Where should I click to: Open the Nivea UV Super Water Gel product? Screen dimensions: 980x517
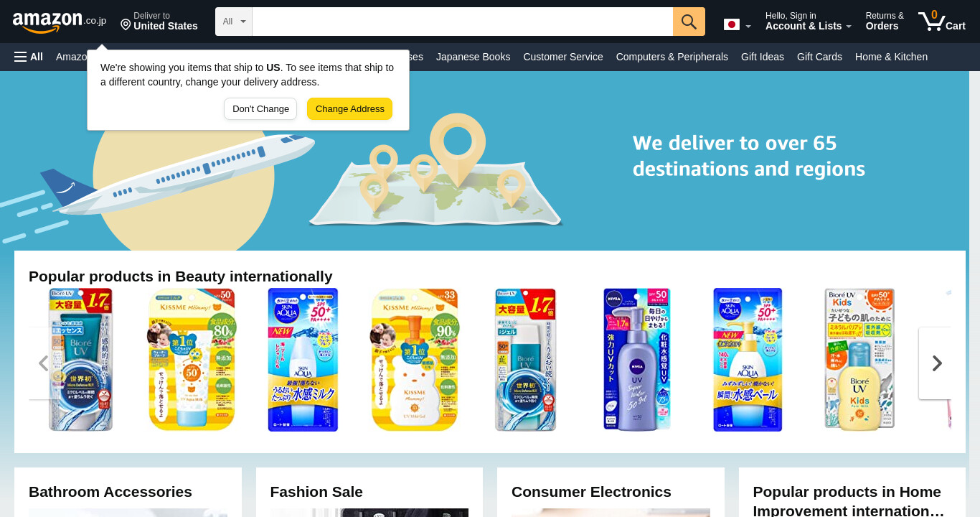pyautogui.click(x=636, y=360)
